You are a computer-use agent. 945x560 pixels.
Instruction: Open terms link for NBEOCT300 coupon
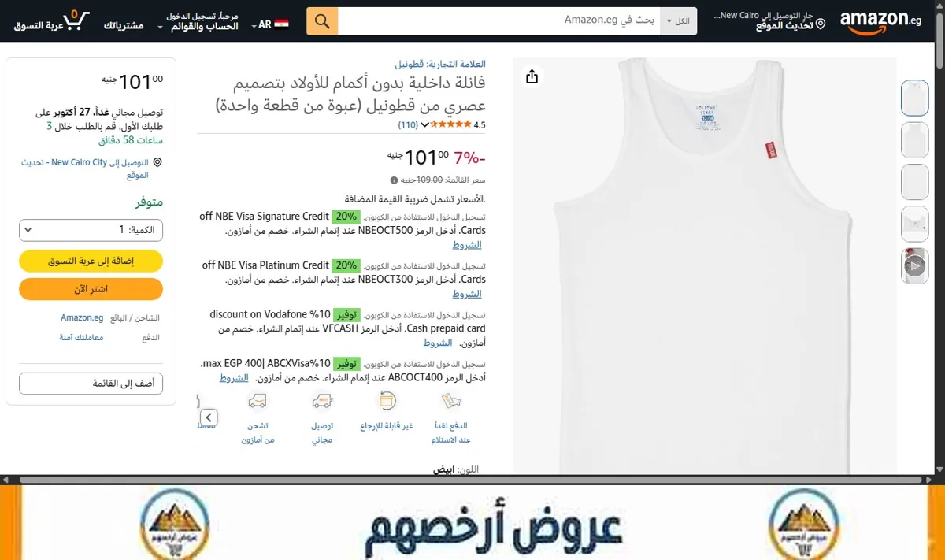467,294
